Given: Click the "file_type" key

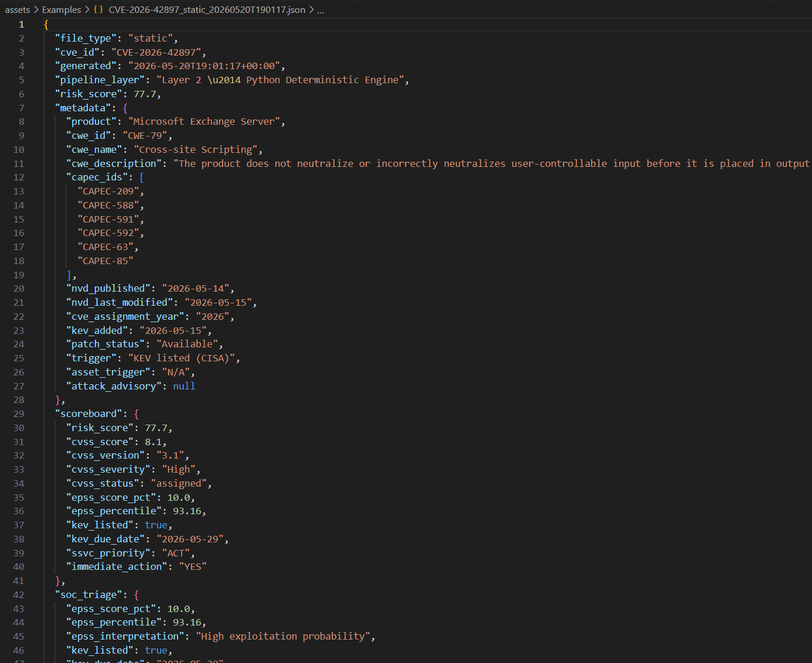Looking at the screenshot, I should 86,38.
